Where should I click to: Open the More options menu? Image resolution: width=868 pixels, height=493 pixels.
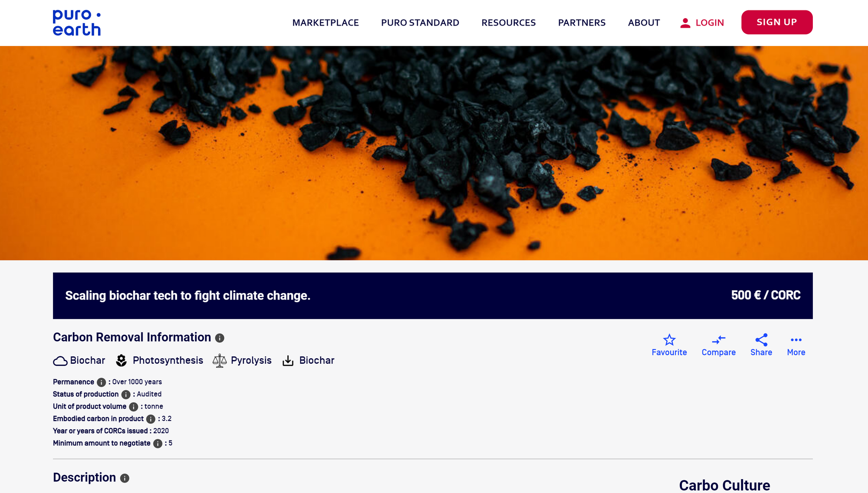click(x=796, y=340)
